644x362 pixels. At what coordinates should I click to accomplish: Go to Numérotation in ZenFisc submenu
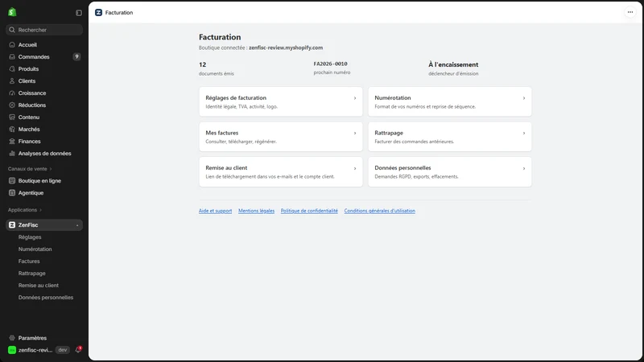click(35, 249)
